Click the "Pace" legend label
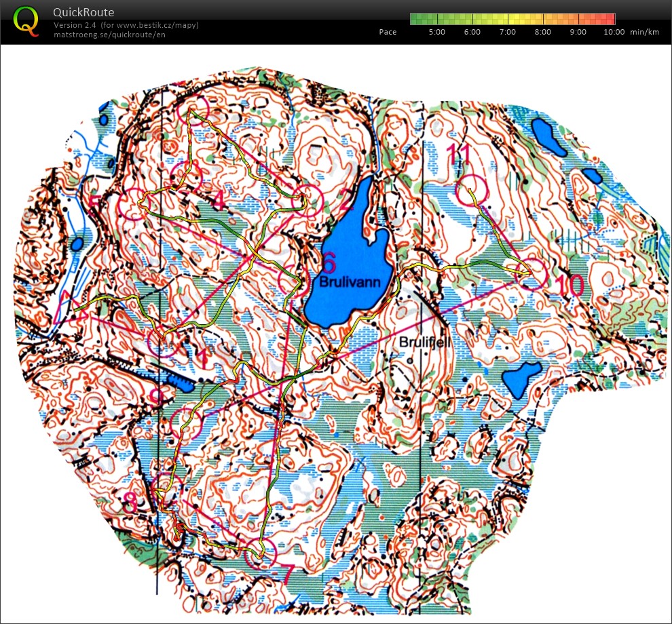Viewport: 672px width, 624px height. click(x=388, y=32)
